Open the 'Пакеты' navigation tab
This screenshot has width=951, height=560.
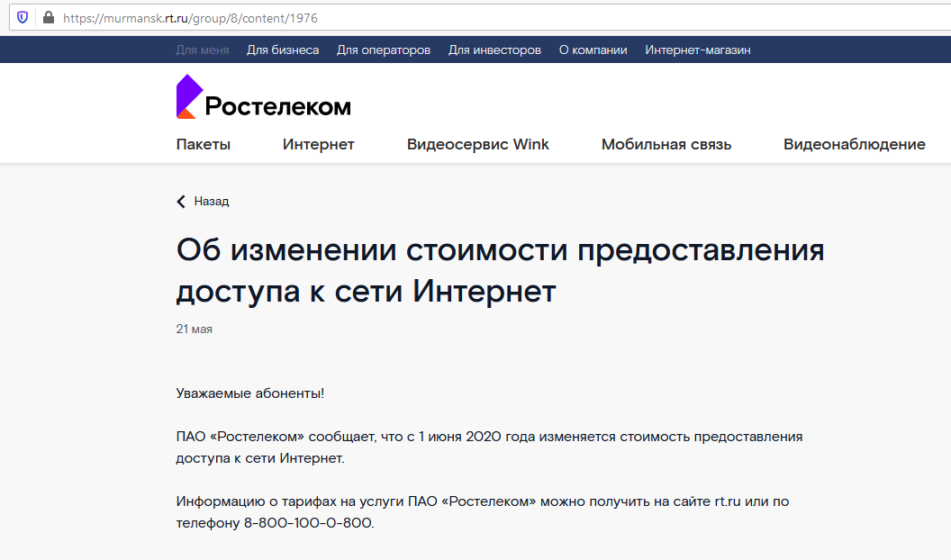coord(204,144)
